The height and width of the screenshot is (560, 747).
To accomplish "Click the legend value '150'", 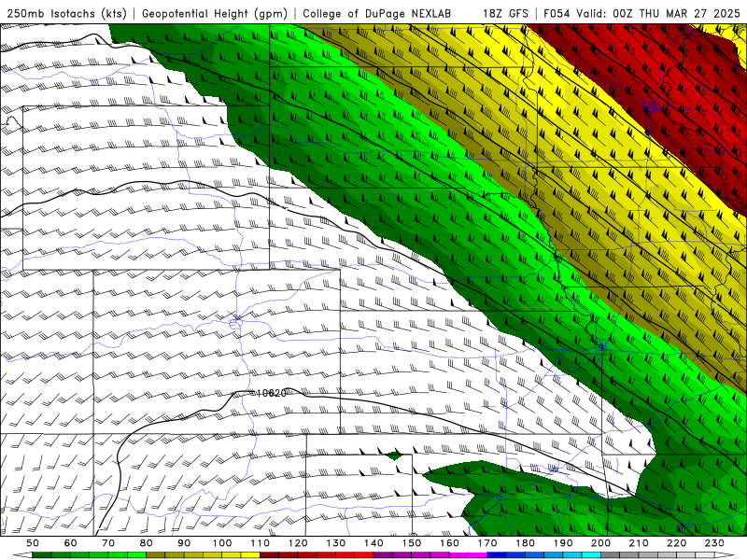I will pos(412,543).
